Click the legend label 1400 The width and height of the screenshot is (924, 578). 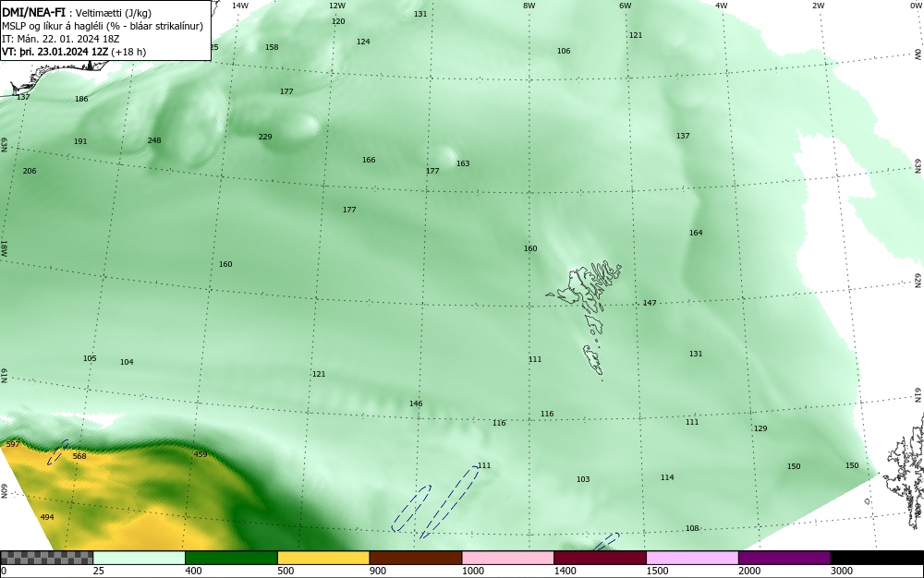[565, 571]
